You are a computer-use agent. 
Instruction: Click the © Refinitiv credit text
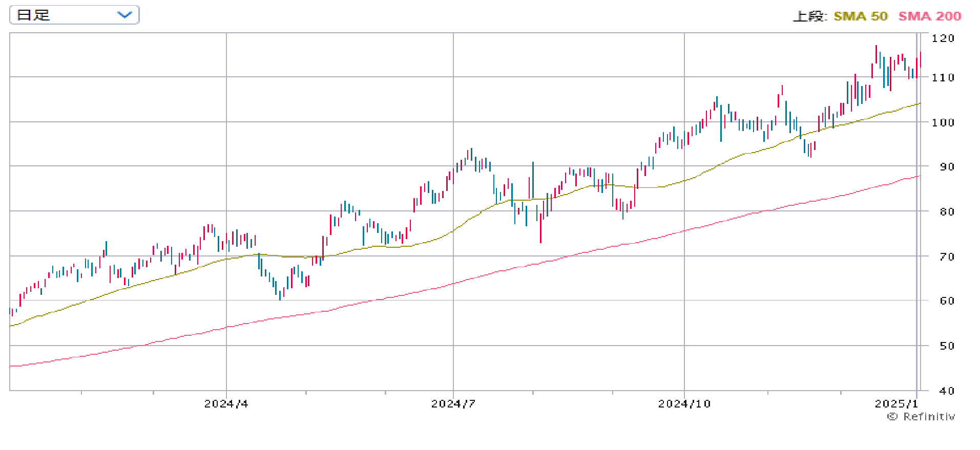921,417
